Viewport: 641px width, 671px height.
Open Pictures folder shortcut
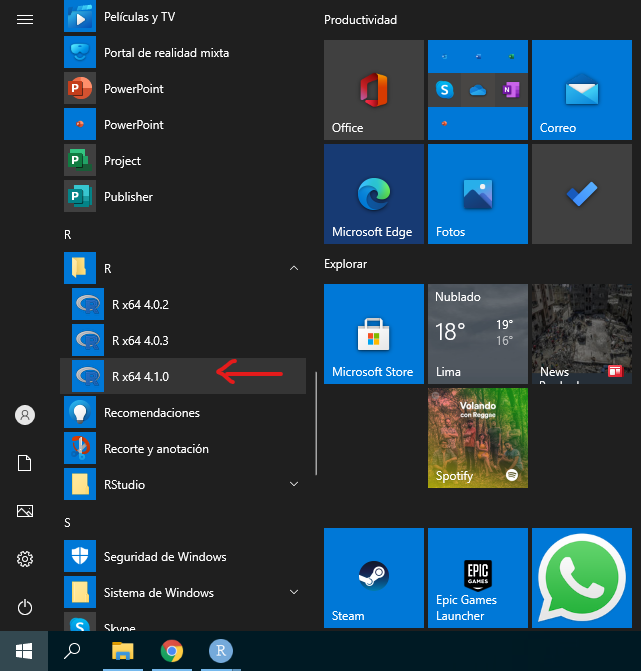pyautogui.click(x=25, y=511)
